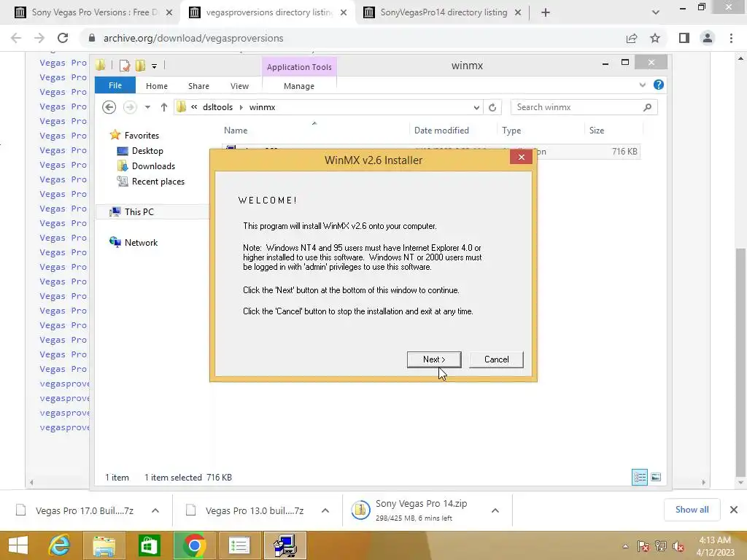The height and width of the screenshot is (560, 747).
Task: Share this page from Chrome toolbar
Action: [632, 38]
